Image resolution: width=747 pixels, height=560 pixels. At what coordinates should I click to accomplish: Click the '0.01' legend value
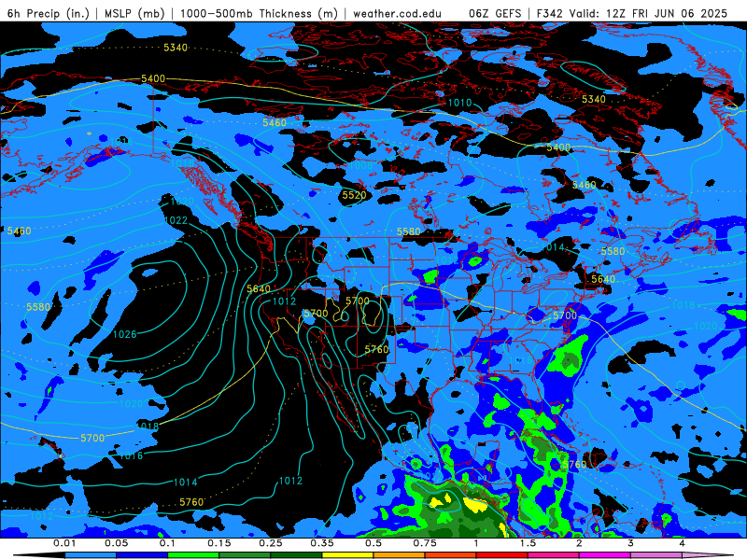coord(64,543)
